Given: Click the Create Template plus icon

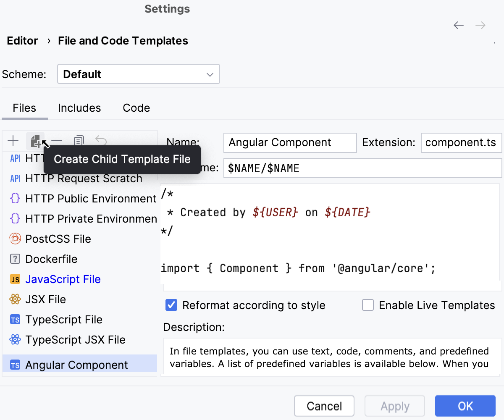Looking at the screenshot, I should pos(13,141).
